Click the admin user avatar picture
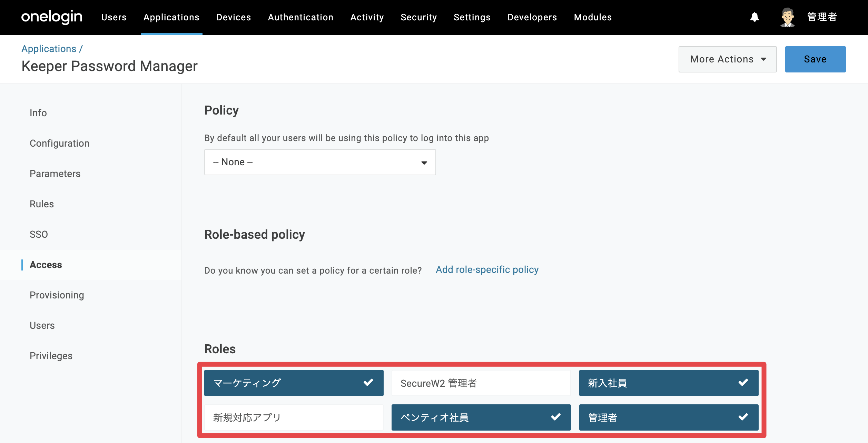868x443 pixels. 788,17
